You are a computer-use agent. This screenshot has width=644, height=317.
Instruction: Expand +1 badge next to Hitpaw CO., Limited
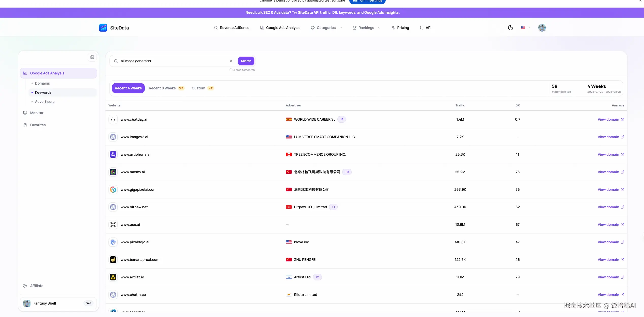point(333,207)
